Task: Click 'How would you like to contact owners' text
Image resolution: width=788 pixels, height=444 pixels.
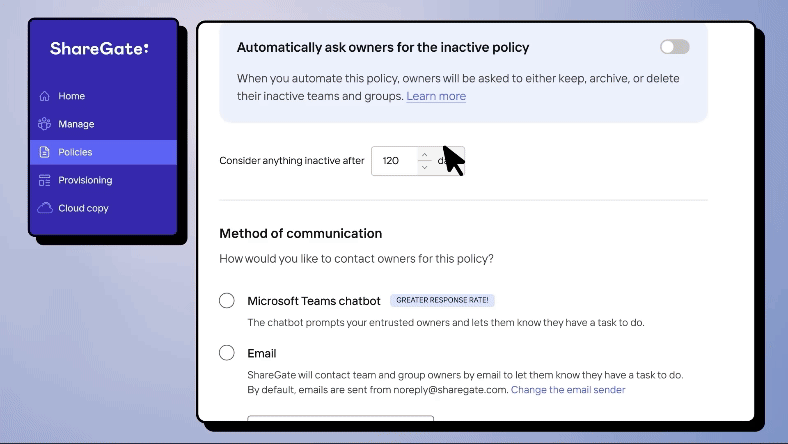Action: 356,258
